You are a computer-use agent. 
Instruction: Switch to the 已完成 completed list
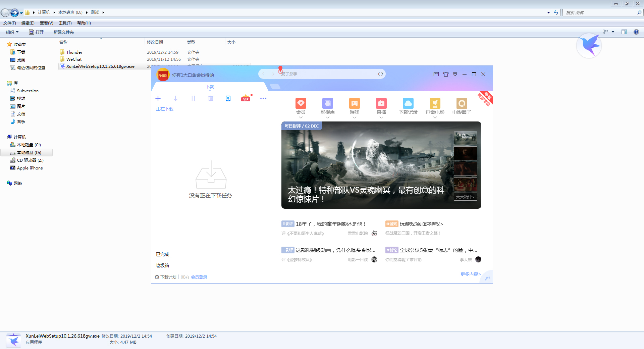pyautogui.click(x=162, y=254)
